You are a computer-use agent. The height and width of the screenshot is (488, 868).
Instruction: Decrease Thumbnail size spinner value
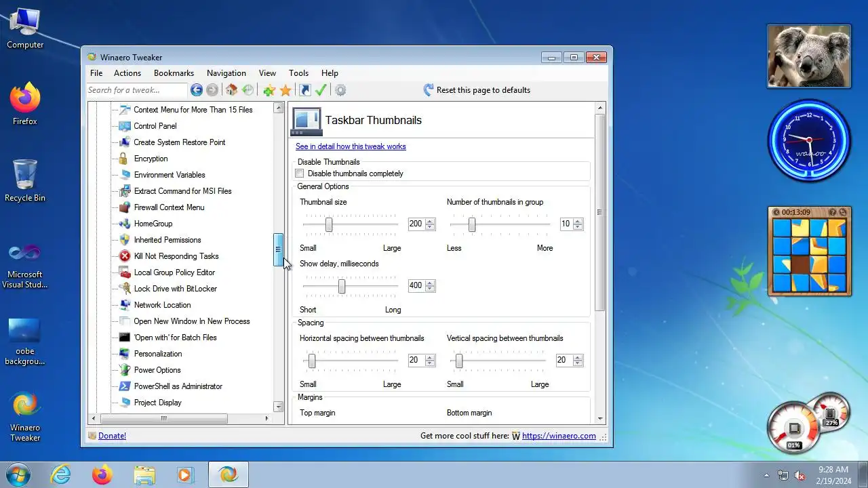coord(430,227)
